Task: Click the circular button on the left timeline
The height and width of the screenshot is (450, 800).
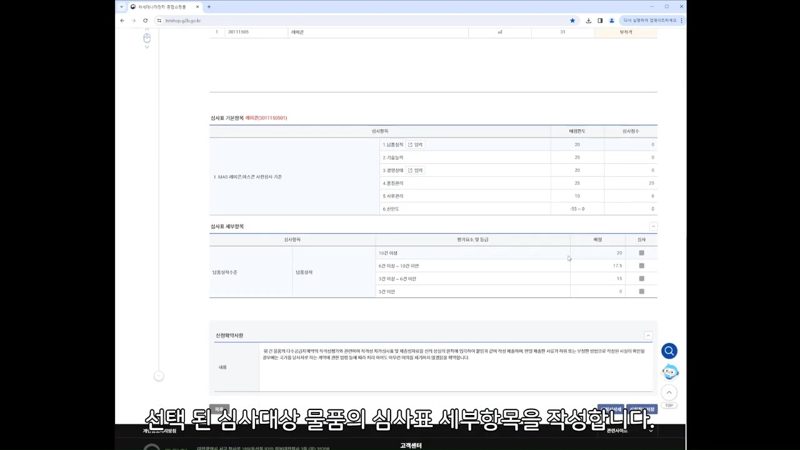Action: (x=159, y=377)
